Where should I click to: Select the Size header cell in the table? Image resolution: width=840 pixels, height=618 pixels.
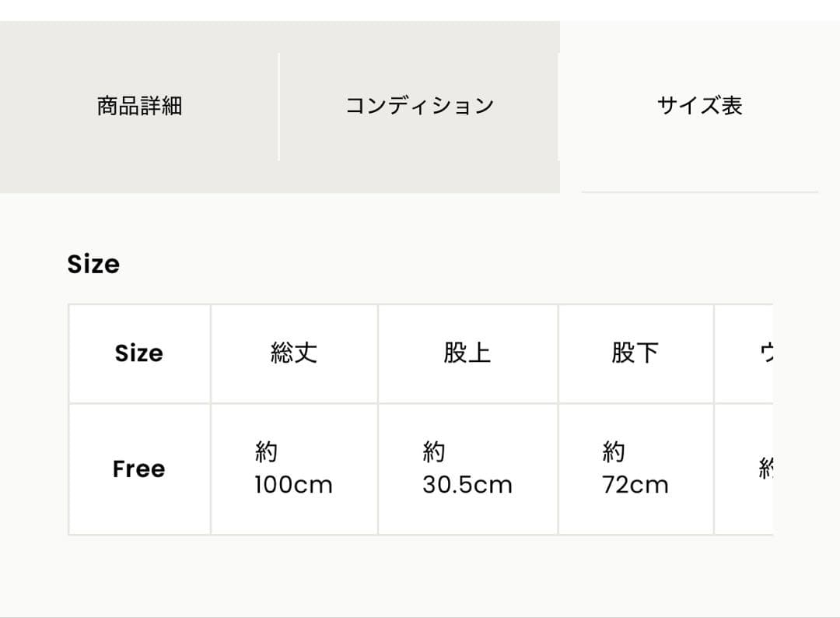pos(139,353)
